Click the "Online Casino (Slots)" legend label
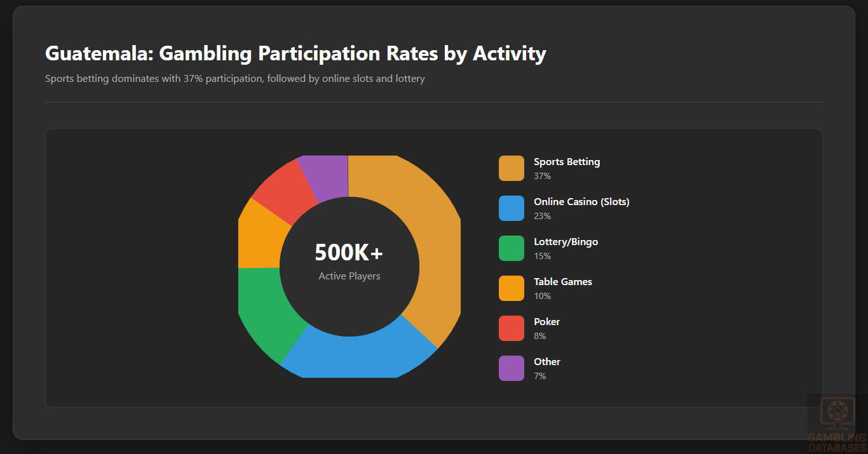 (581, 202)
